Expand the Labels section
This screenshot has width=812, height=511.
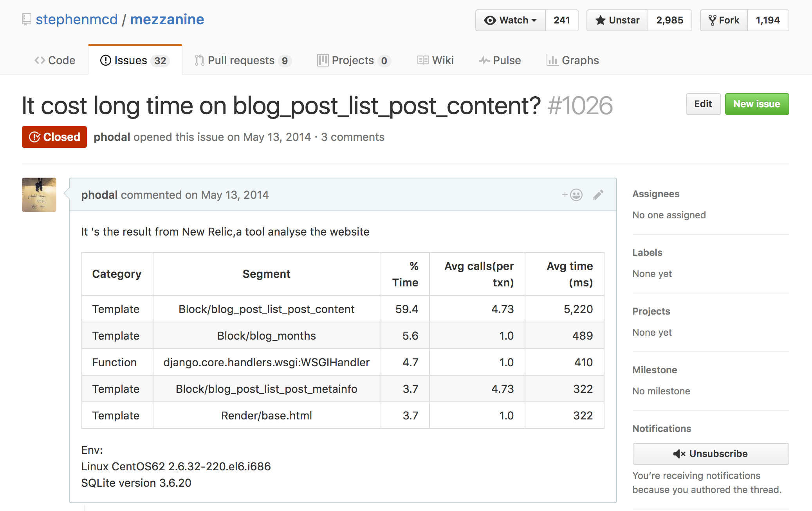click(647, 254)
